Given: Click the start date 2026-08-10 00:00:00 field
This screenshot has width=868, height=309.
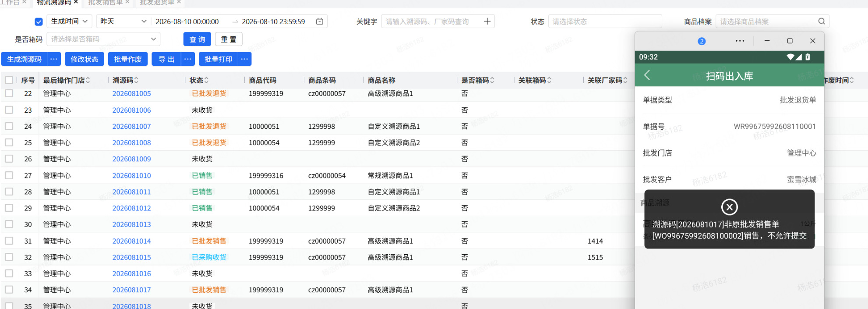Looking at the screenshot, I should pyautogui.click(x=187, y=21).
